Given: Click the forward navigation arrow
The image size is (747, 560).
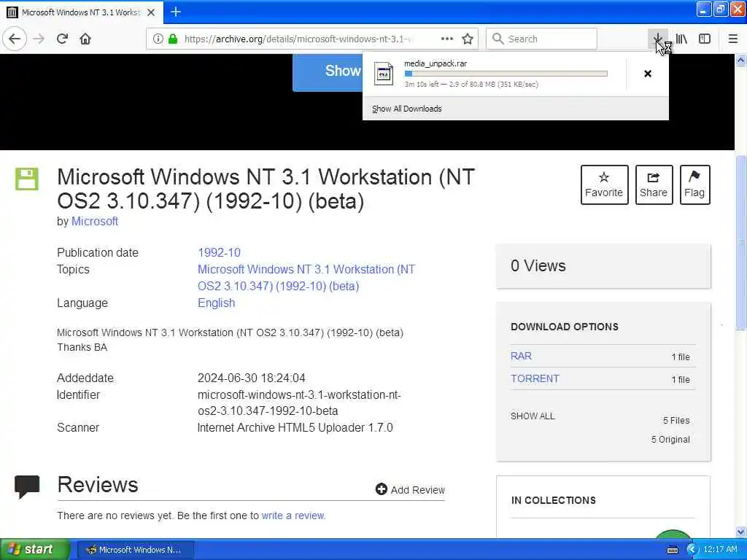Looking at the screenshot, I should click(x=39, y=39).
